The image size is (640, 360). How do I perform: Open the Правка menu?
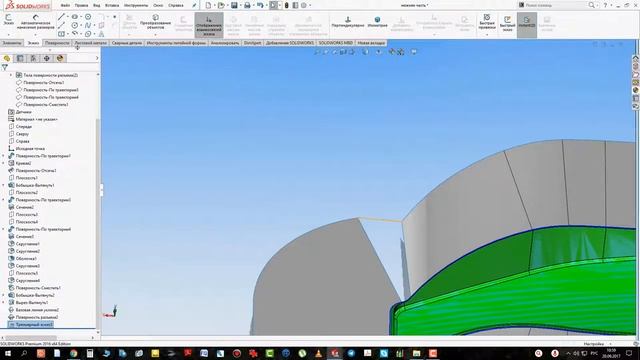[81, 5]
